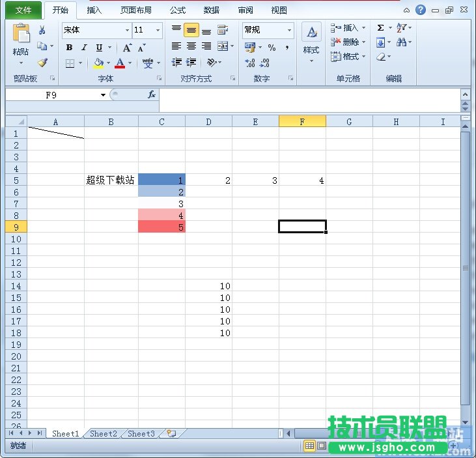Click the increase font size icon
Image resolution: width=476 pixels, height=458 pixels.
click(x=127, y=48)
